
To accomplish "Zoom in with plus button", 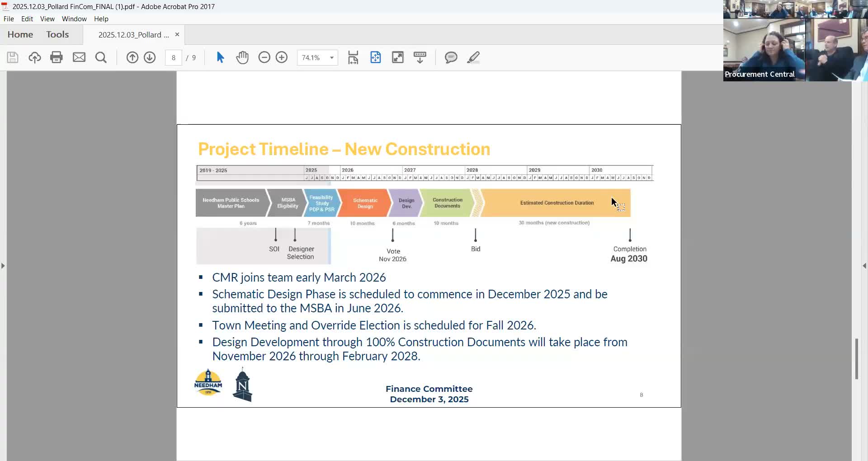I will pyautogui.click(x=282, y=57).
